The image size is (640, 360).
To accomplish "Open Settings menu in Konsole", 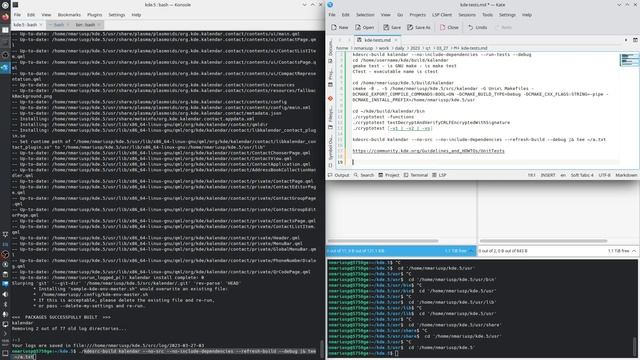I will [117, 15].
